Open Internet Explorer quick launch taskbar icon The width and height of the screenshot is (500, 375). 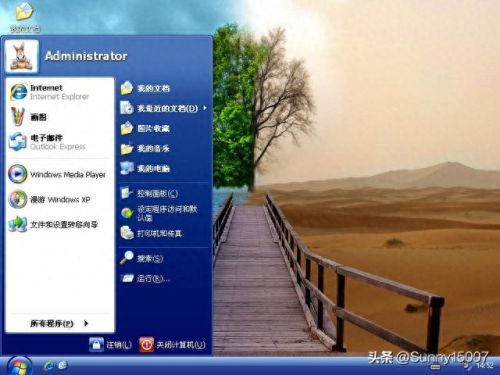[x=49, y=366]
